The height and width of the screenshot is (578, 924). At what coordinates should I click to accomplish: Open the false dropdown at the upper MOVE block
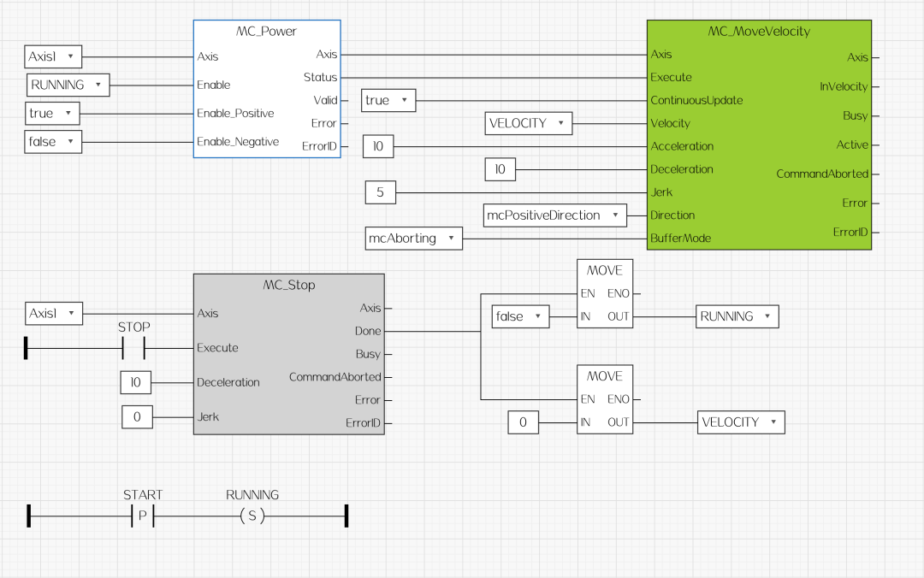click(521, 316)
